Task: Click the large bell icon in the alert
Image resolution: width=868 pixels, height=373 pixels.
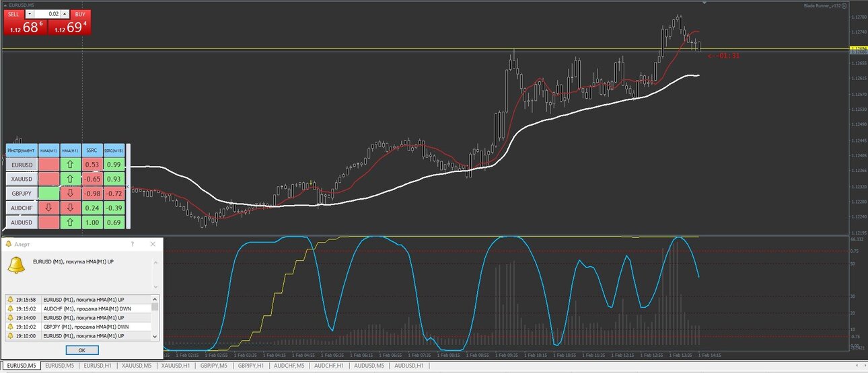Action: 16,265
